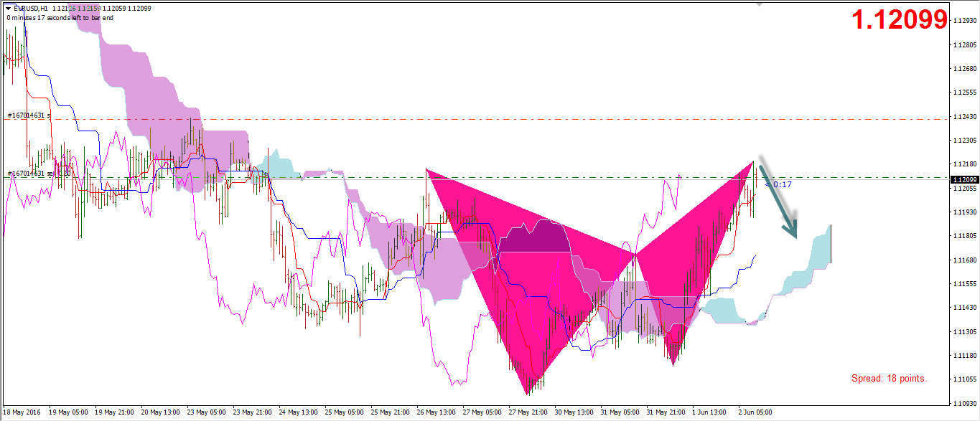
Task: Click the large red 1.12099 price display
Action: point(899,20)
